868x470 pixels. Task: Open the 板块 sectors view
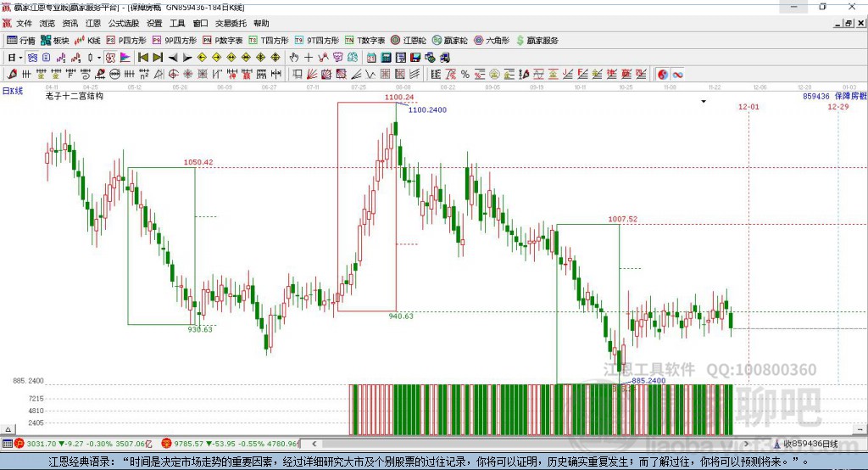55,41
